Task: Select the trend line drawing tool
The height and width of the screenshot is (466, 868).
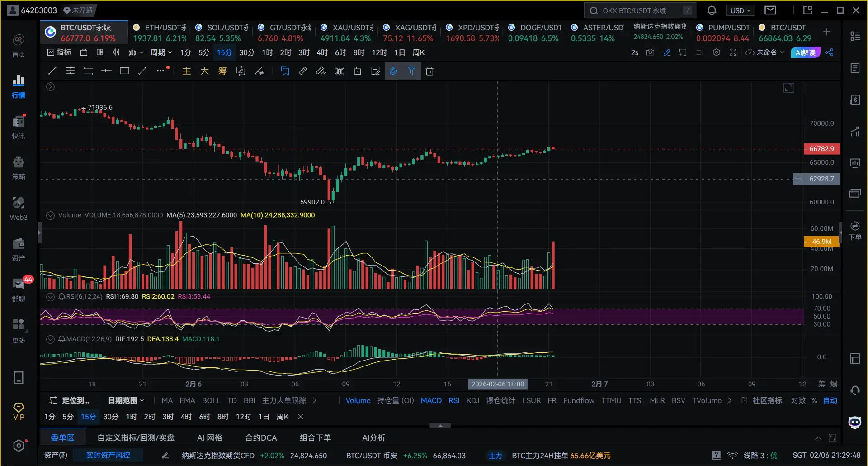Action: [x=52, y=71]
